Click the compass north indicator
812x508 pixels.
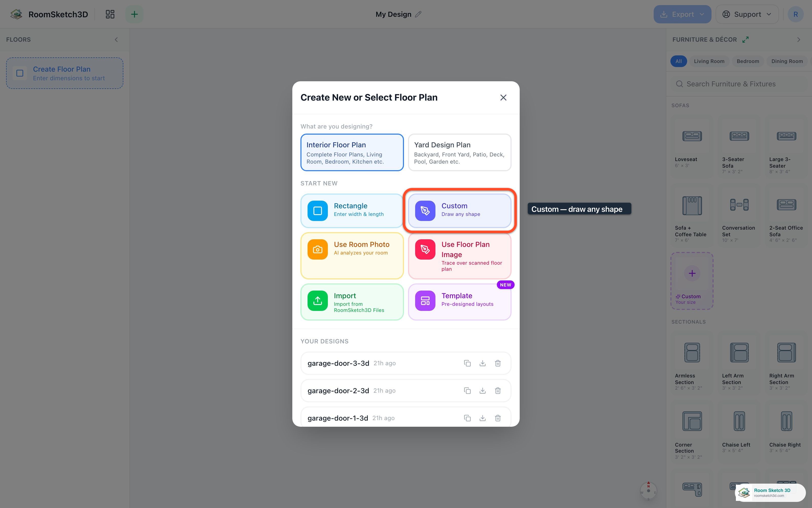648,491
